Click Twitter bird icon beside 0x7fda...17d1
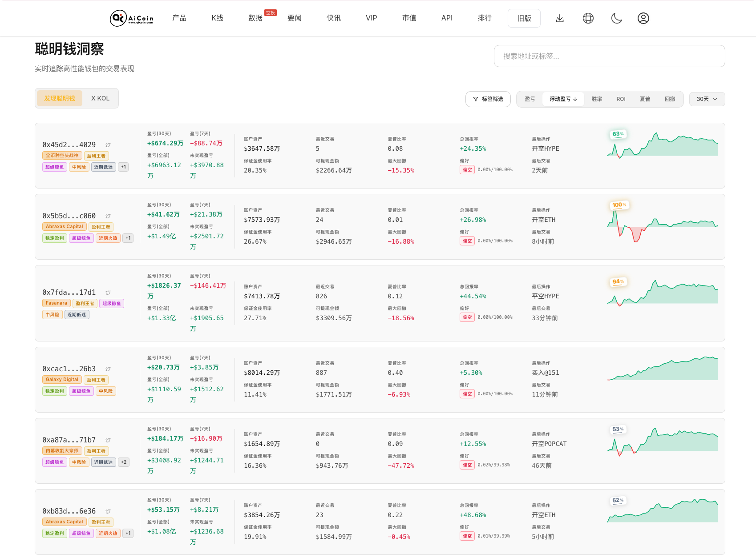 [x=108, y=293]
